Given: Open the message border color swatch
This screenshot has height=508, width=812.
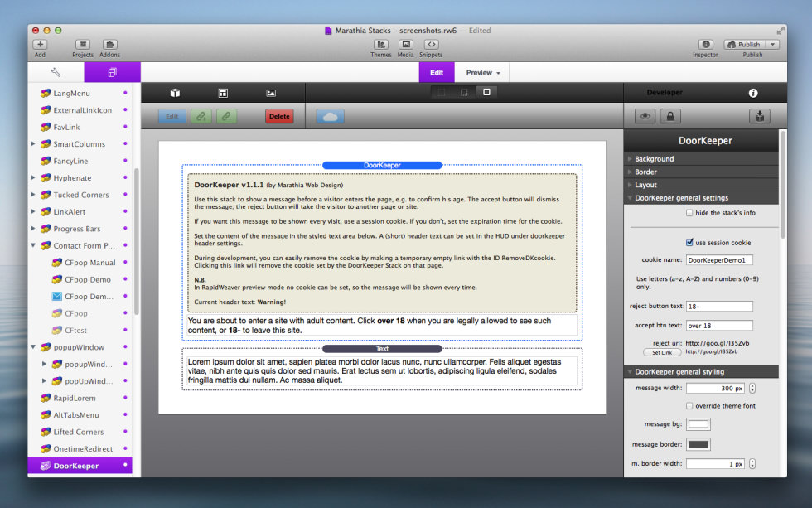Looking at the screenshot, I should pos(698,444).
